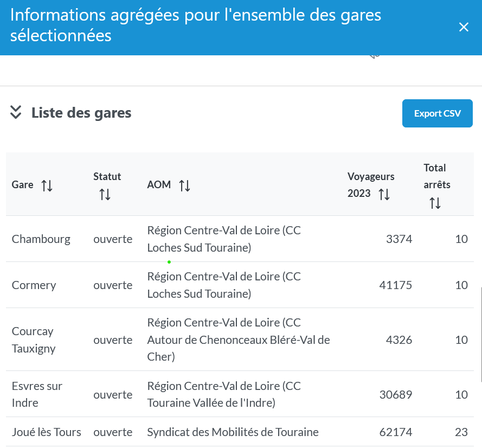The image size is (482, 448).
Task: Click the 41175 passengers value
Action: (395, 285)
